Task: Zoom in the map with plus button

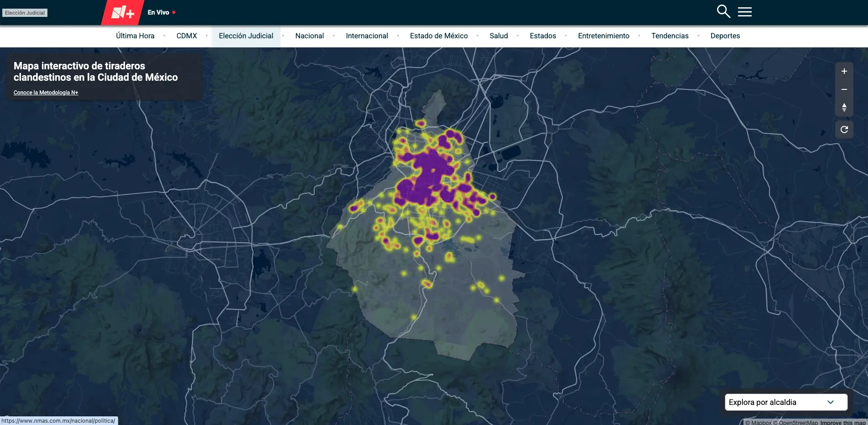Action: pyautogui.click(x=844, y=72)
